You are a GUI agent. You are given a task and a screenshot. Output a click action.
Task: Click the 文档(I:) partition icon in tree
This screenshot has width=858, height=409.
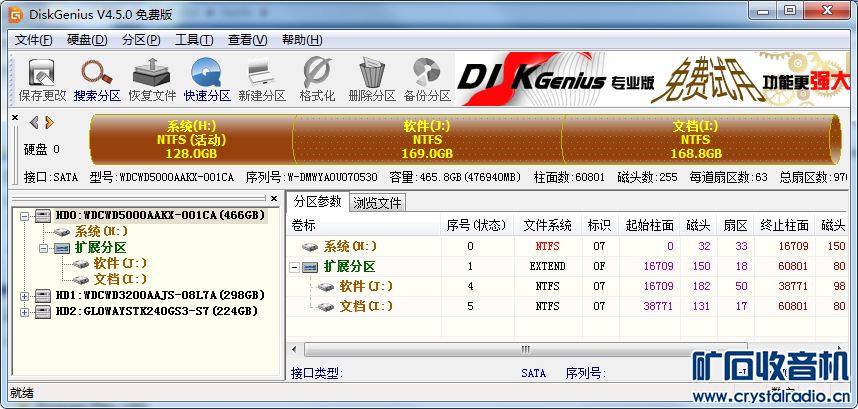(81, 280)
